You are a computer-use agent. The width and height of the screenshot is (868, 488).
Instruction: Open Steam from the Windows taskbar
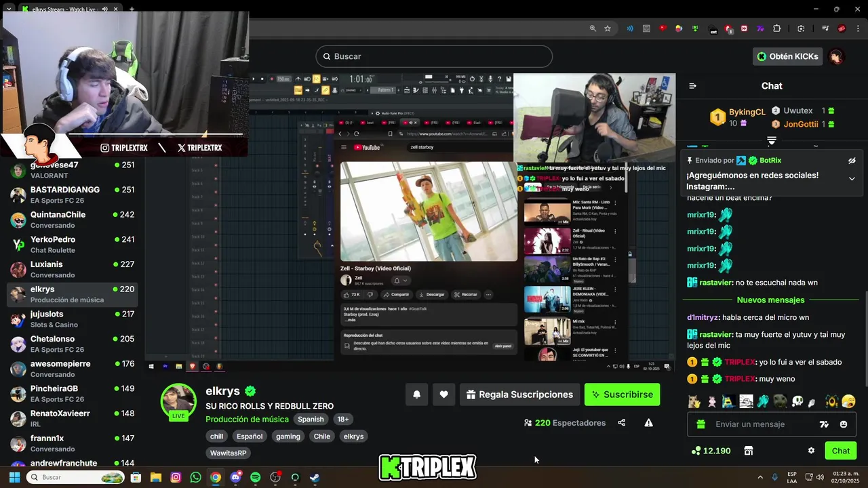coord(315,477)
